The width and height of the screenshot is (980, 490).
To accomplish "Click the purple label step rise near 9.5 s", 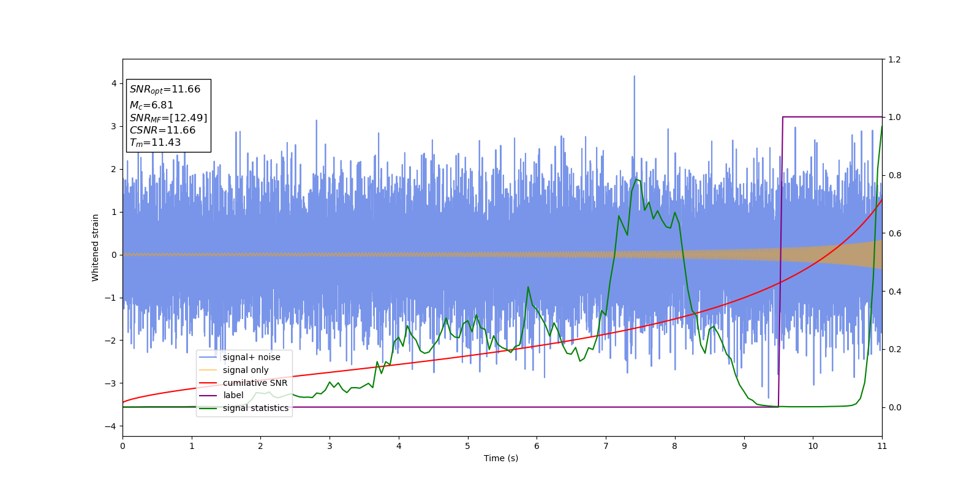I will [x=780, y=262].
